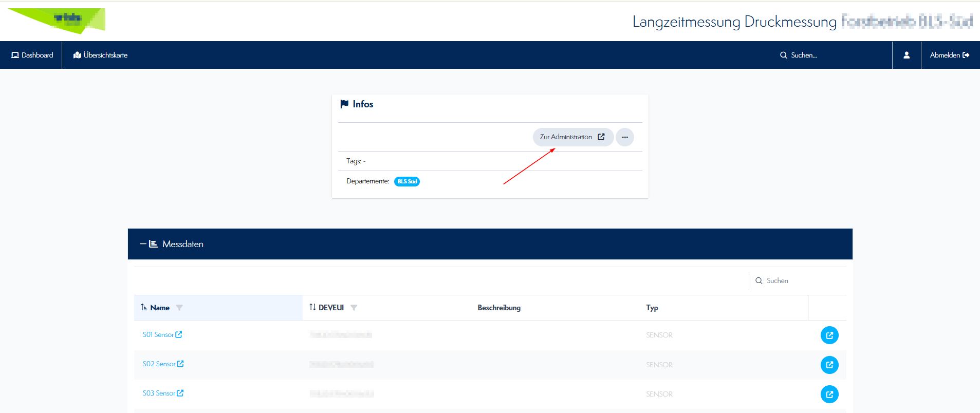Click the user profile icon
Viewport: 980px width, 413px height.
(907, 55)
